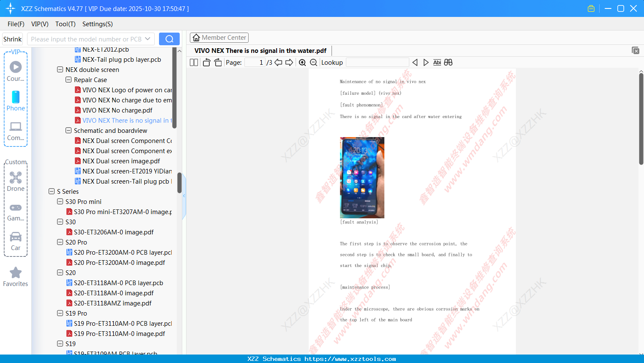Collapse the NEX double screen folder
The height and width of the screenshot is (363, 644).
click(x=60, y=69)
